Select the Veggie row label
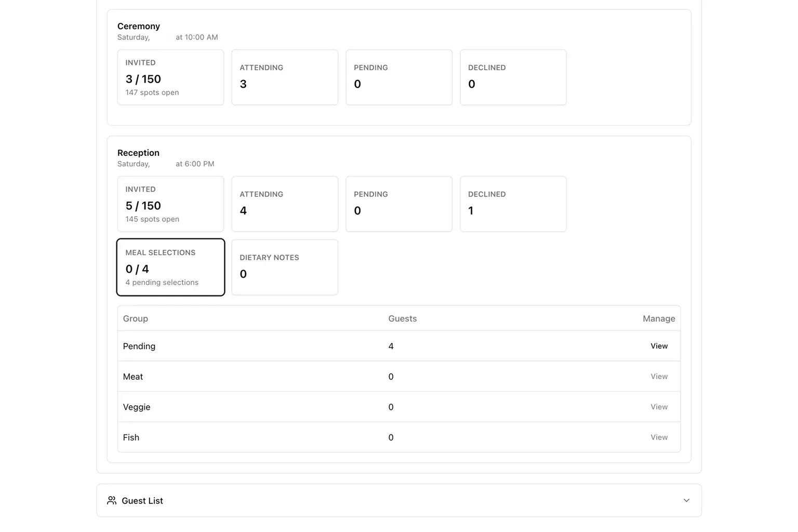 [137, 407]
